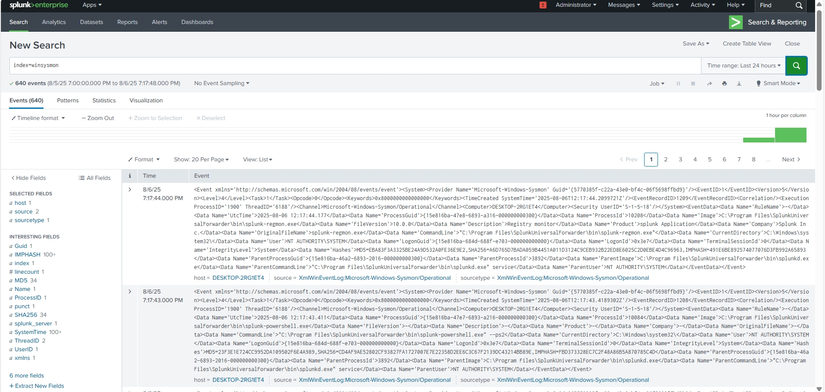
Task: Open the Settings menu
Action: 665,5
